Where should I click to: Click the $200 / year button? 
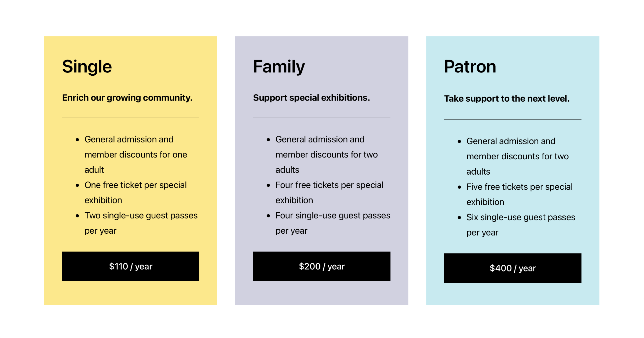click(321, 266)
